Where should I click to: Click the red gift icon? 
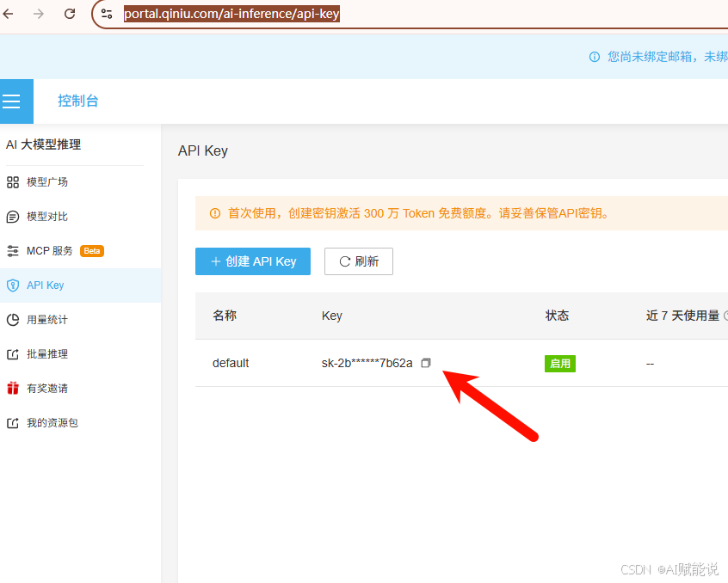pos(13,388)
